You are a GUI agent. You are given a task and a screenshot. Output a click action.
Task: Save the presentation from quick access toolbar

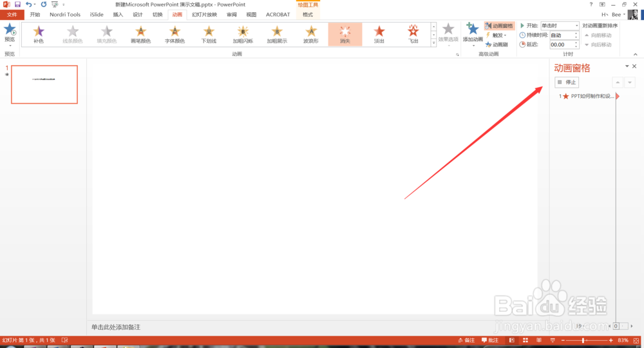tap(17, 4)
